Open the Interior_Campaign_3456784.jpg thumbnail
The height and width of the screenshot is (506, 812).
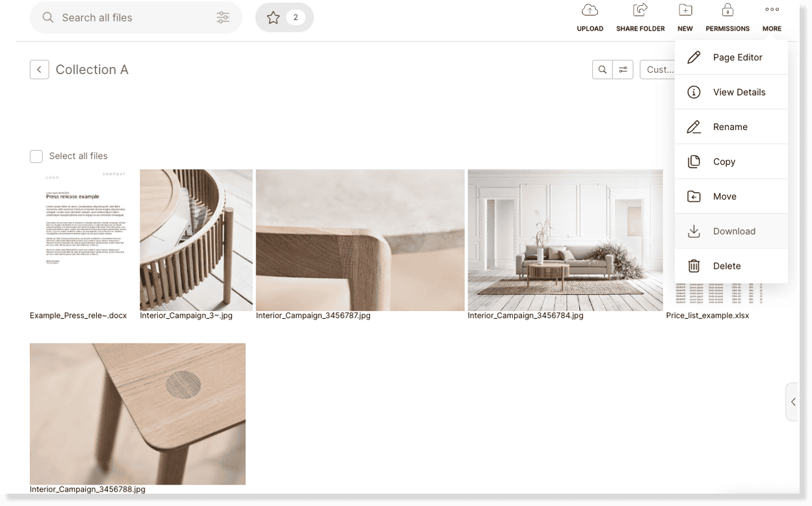point(564,240)
